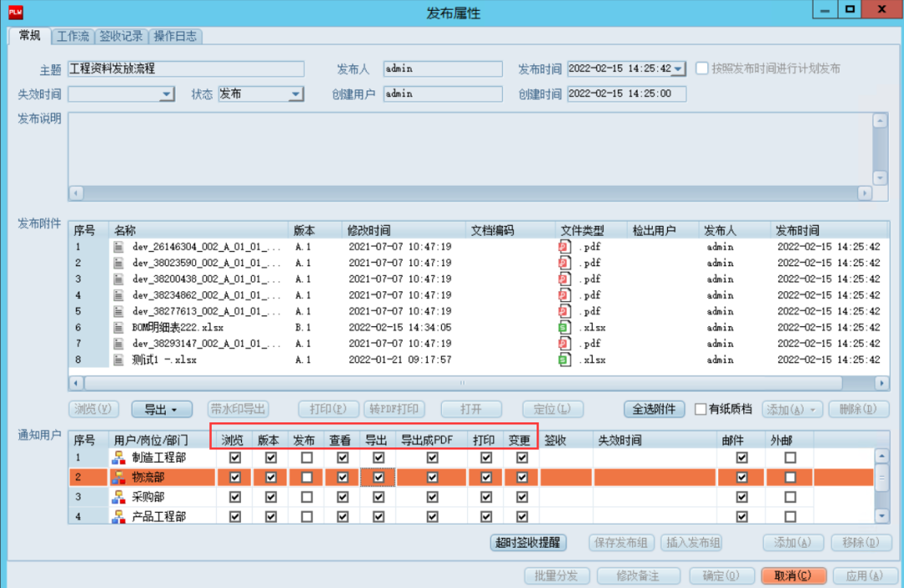Click the document icon next to 测试1 -.xlsx

(119, 360)
